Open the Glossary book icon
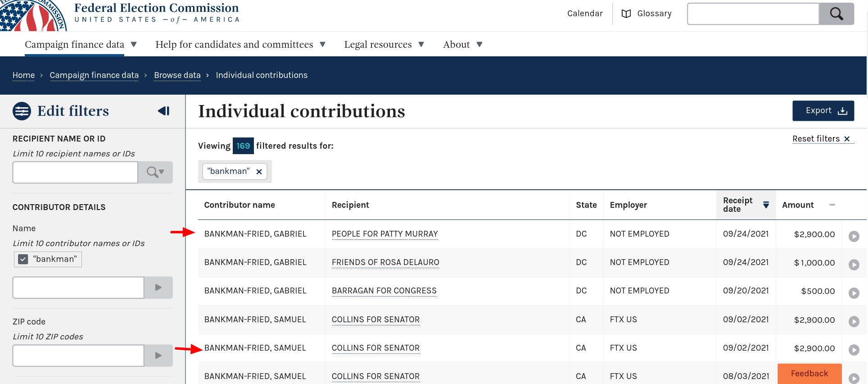868x384 pixels. pyautogui.click(x=626, y=14)
